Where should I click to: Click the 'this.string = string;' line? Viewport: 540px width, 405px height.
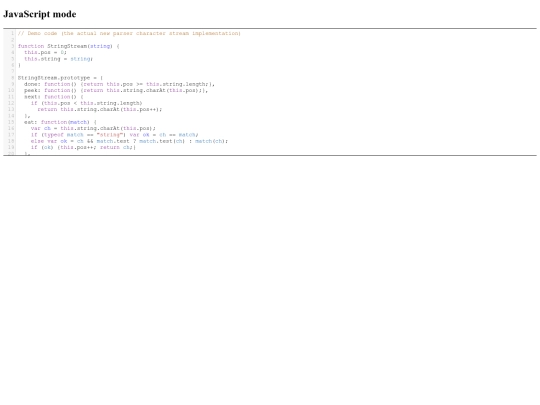pos(59,59)
